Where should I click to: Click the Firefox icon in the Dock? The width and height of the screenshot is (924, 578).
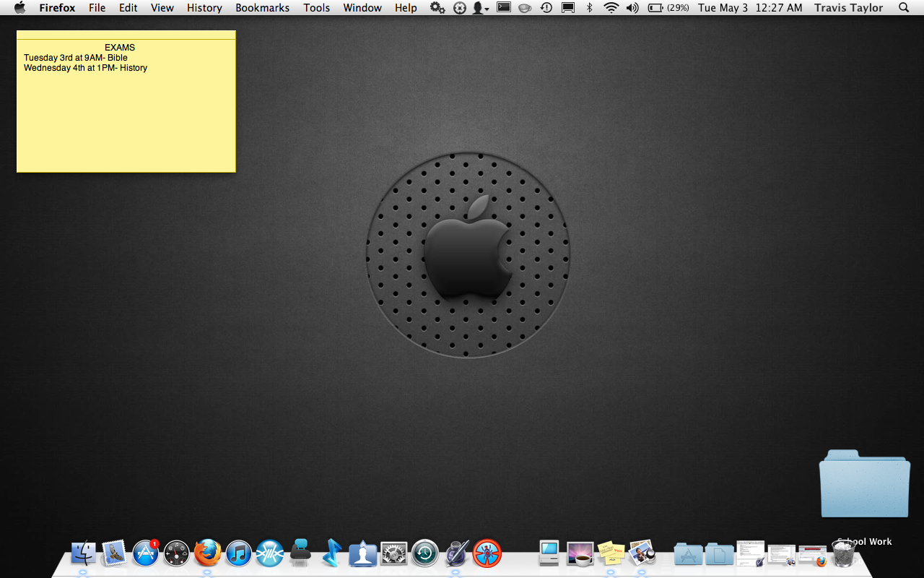pyautogui.click(x=208, y=553)
